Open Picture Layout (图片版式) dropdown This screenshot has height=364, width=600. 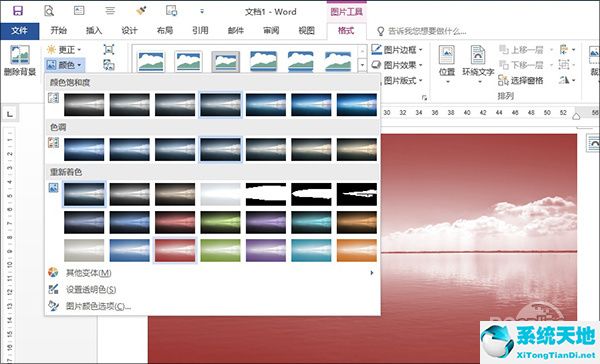402,80
